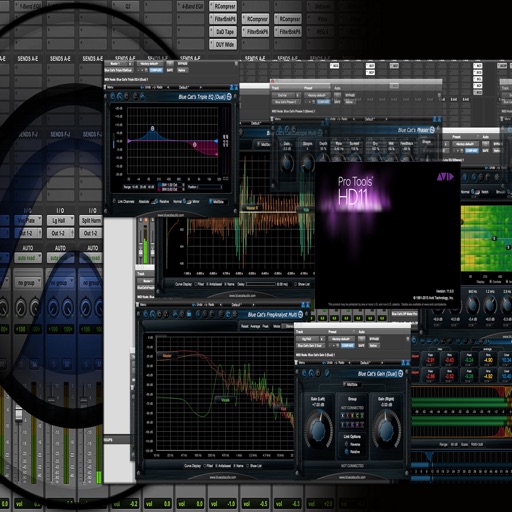Viewport: 512px width, 512px height.
Task: Click the vol -1.0 volume readout
Action: [x=223, y=504]
